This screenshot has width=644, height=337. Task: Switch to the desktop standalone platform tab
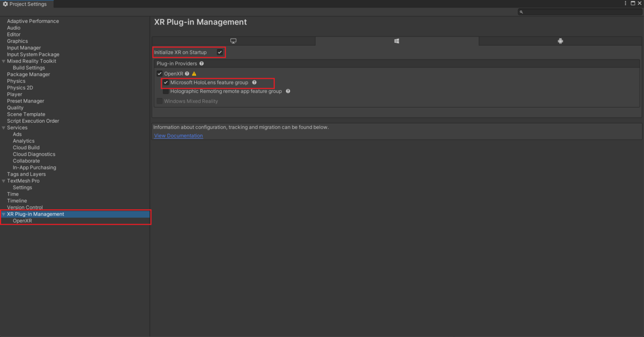(233, 41)
